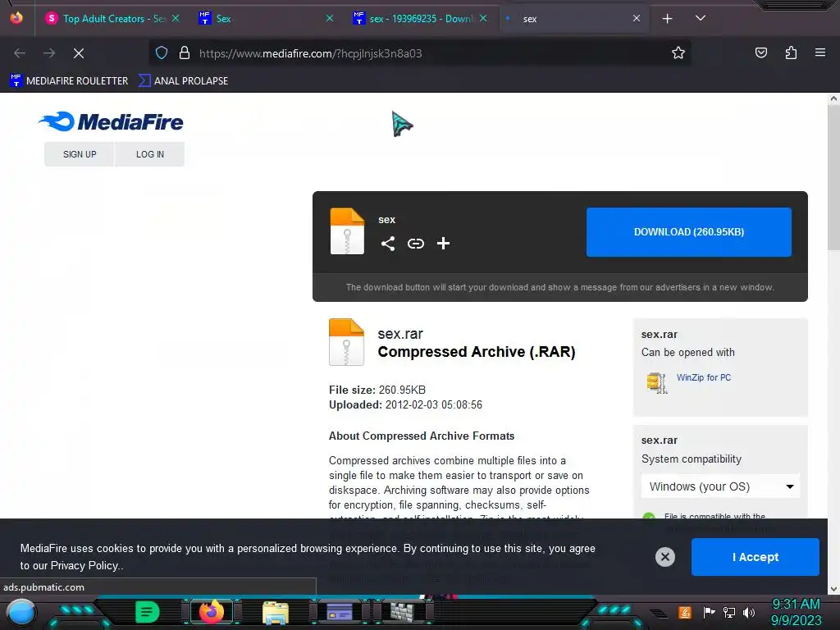Open the brick wall app in taskbar
Viewport: 840px width, 630px height.
click(x=402, y=612)
